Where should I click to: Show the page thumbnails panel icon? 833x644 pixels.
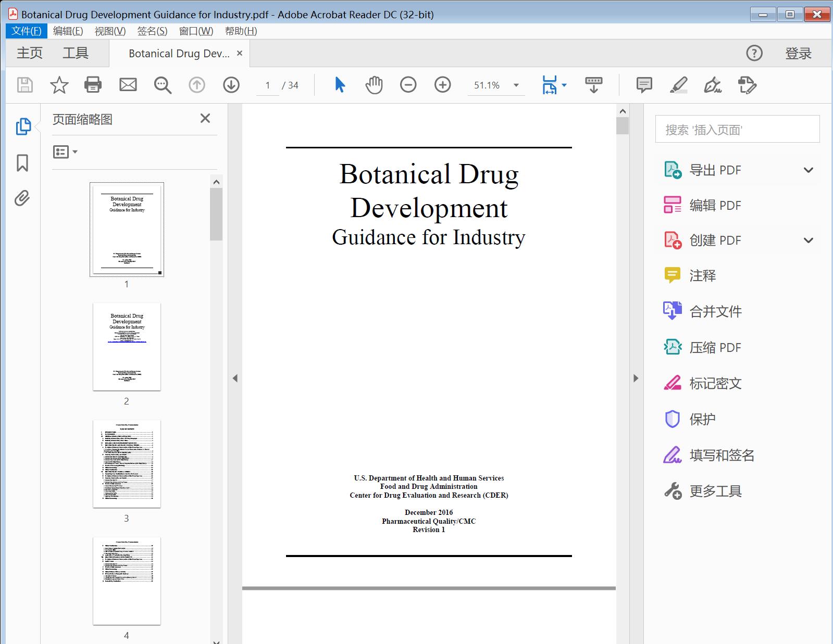tap(23, 127)
